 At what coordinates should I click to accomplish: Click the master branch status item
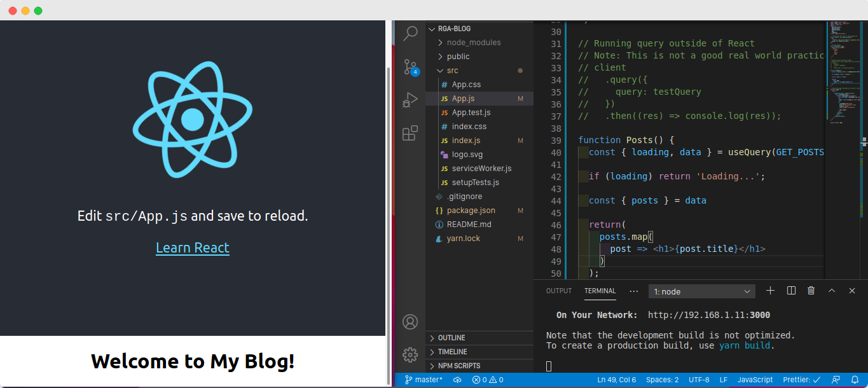tap(424, 380)
